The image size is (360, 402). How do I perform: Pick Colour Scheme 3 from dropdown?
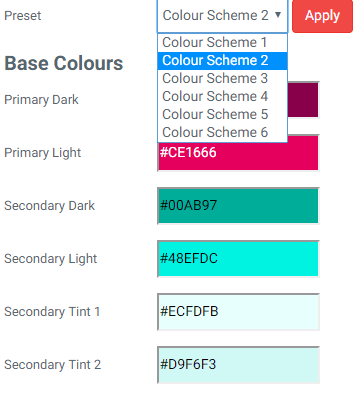click(222, 79)
